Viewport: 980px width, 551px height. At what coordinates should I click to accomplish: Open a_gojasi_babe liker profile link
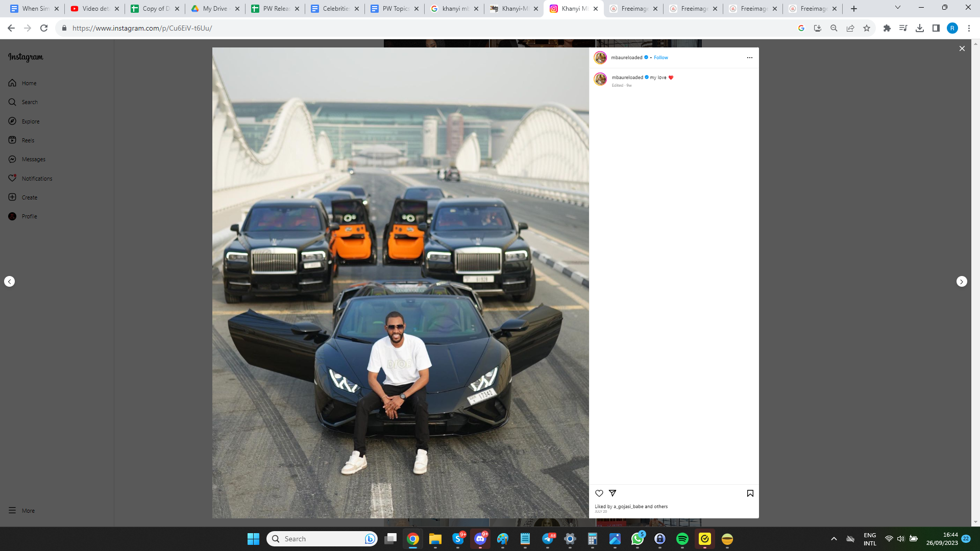(628, 507)
